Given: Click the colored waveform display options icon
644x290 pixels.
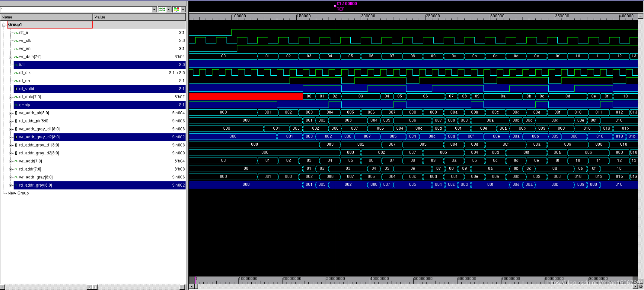Looking at the screenshot, I should pos(176,9).
